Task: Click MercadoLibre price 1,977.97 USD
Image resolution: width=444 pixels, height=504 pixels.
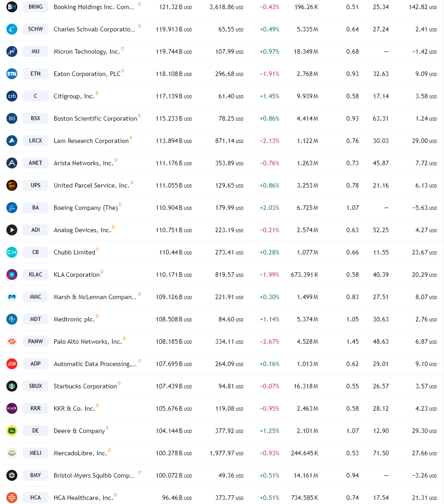Action: pyautogui.click(x=226, y=453)
